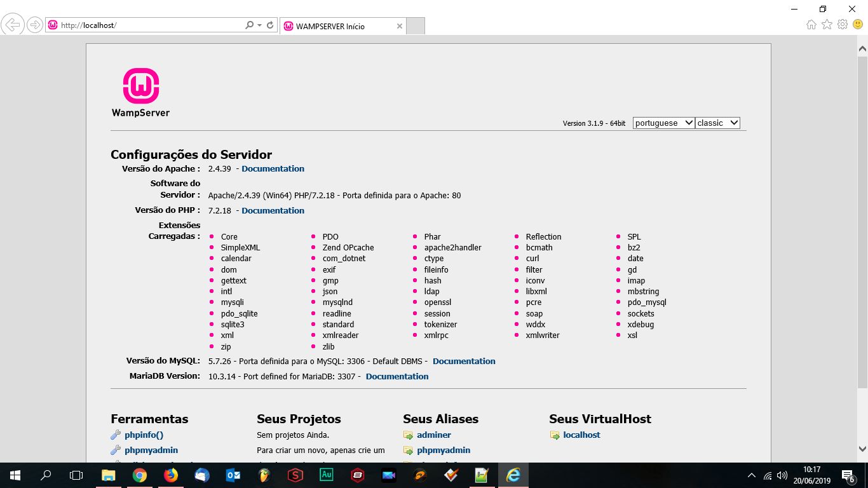
Task: Click folder icon beside phpmyadmin alias
Action: [x=408, y=451]
